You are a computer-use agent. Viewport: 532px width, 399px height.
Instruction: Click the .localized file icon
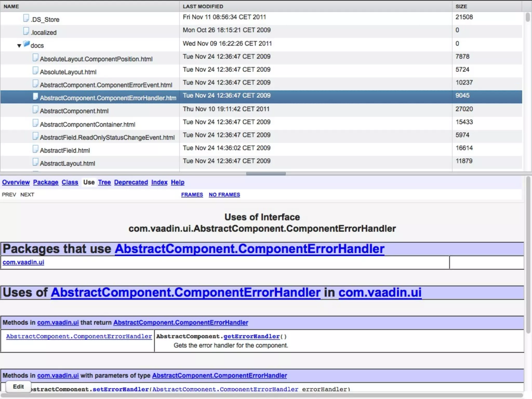26,31
